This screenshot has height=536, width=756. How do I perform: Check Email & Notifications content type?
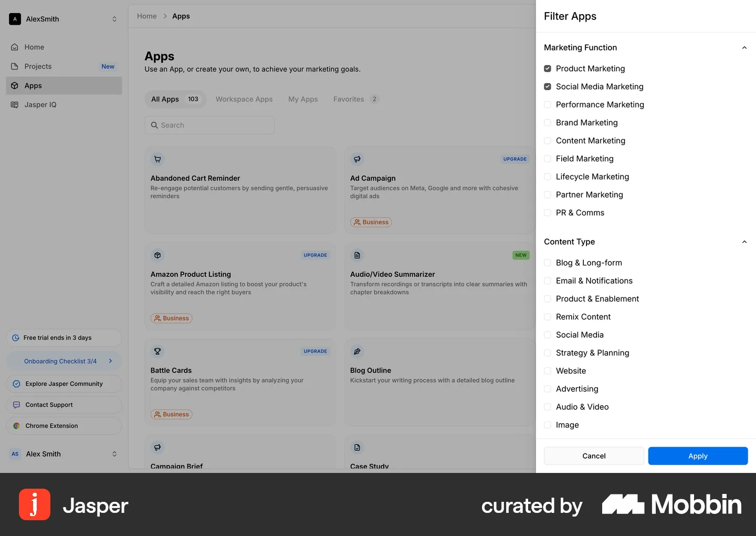548,281
